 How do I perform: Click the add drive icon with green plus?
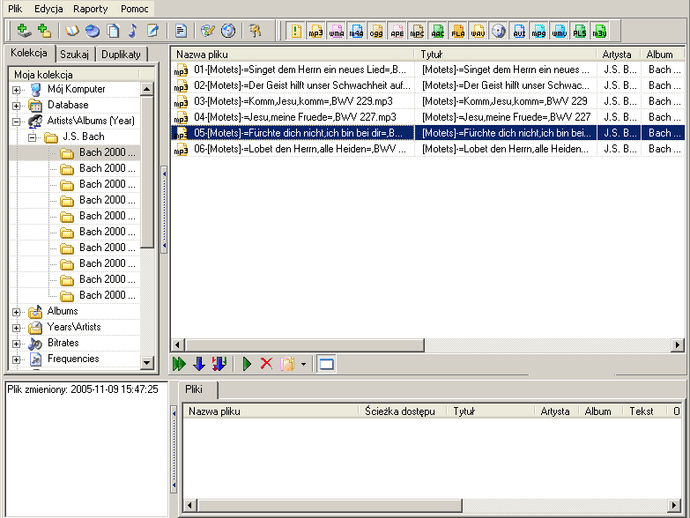(23, 31)
